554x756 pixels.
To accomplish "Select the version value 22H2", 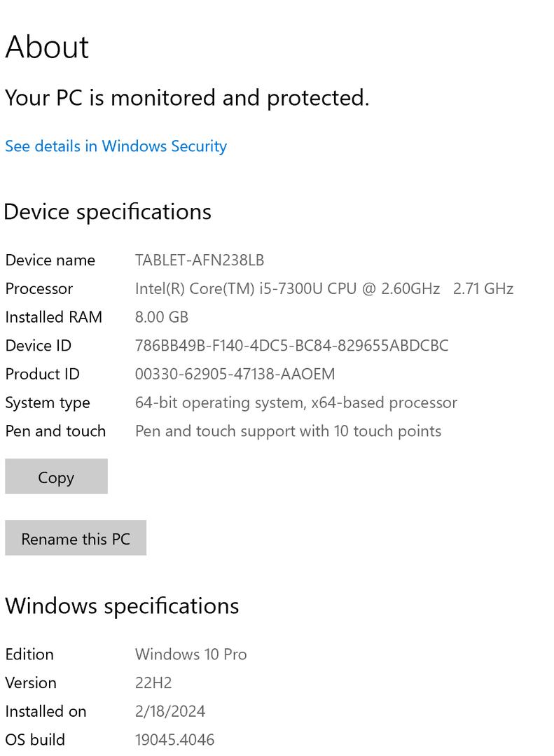I will (x=153, y=683).
